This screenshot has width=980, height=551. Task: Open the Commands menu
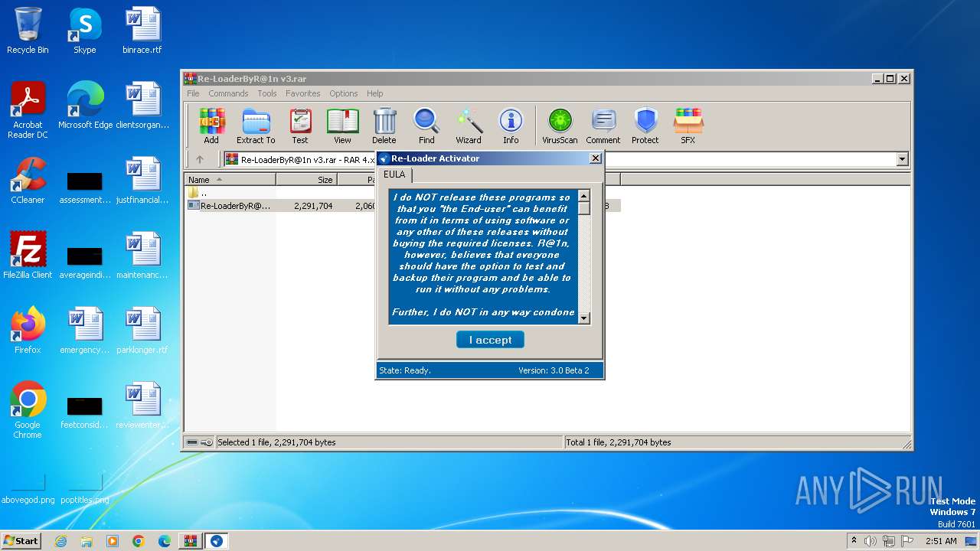click(228, 93)
